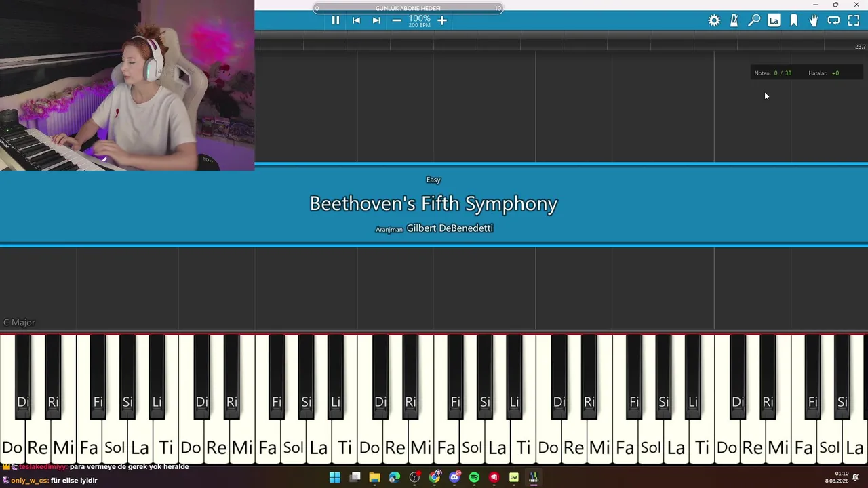This screenshot has height=488, width=868.
Task: Open the notification center icon
Action: point(856,477)
